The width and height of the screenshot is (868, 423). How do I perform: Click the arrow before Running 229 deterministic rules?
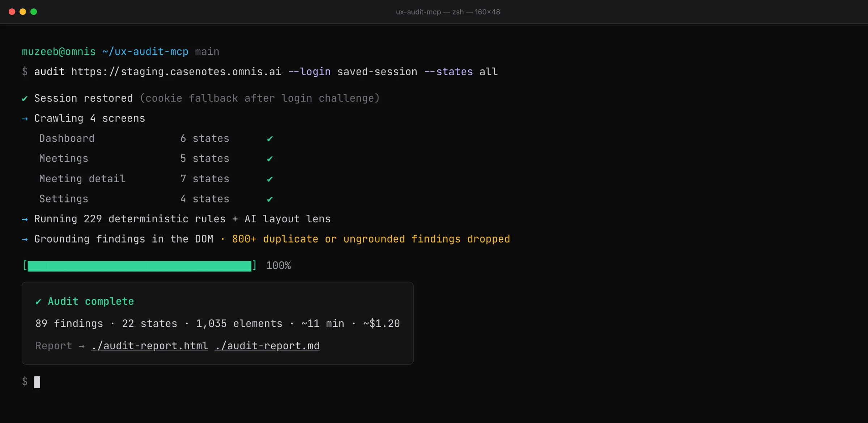click(25, 219)
